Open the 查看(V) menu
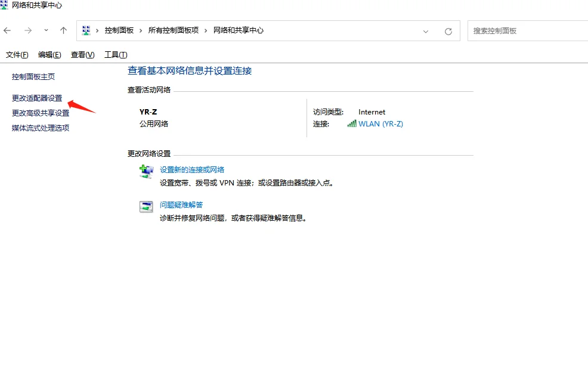588x365 pixels. (82, 55)
